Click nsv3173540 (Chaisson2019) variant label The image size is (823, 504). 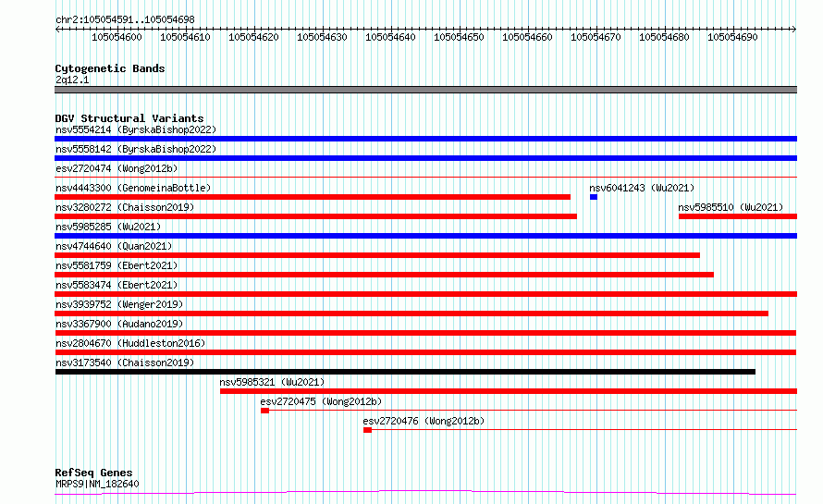pos(125,363)
